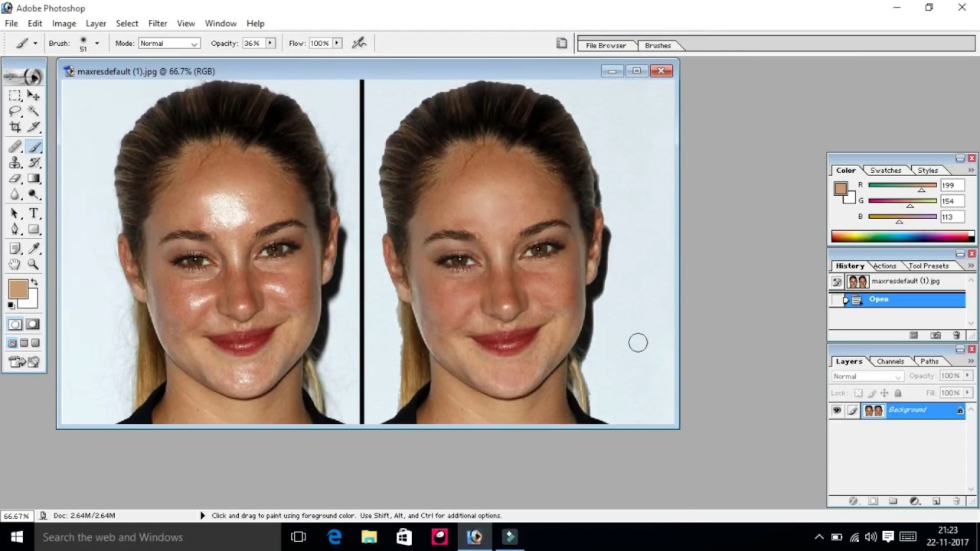Screen dimensions: 980x551
Task: Select the Gradient tool
Action: [x=34, y=179]
